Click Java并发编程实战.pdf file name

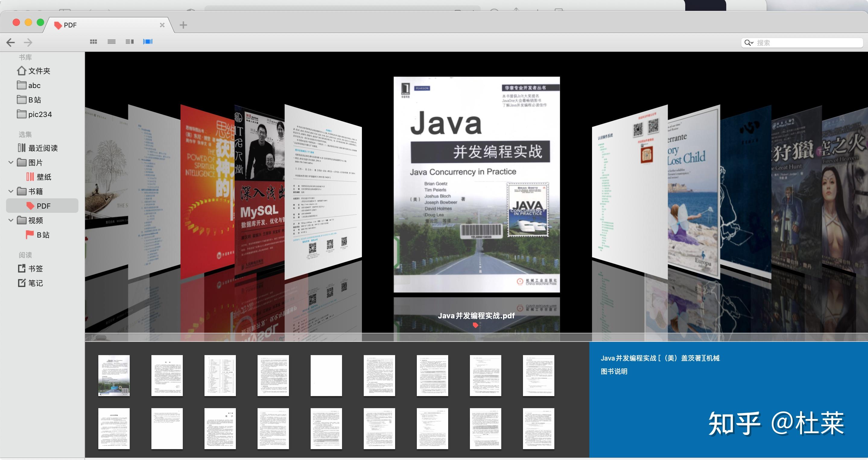477,316
